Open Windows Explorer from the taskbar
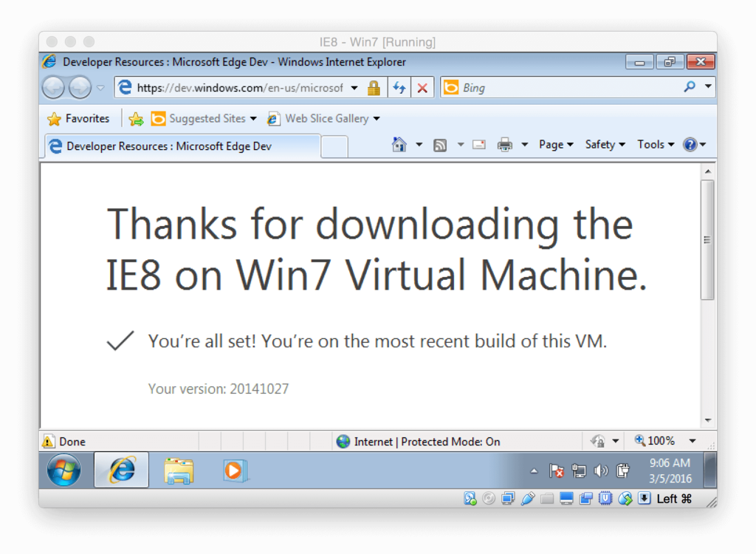 click(x=179, y=471)
